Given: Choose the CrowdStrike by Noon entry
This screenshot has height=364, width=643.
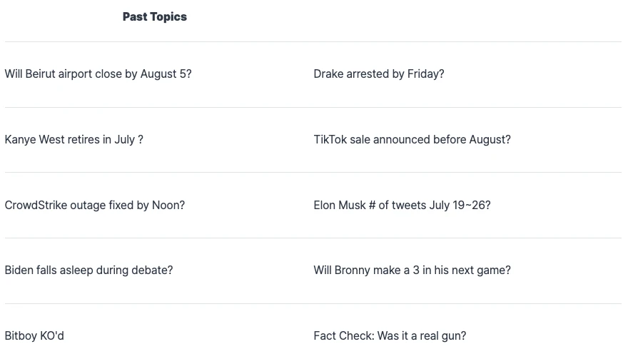Looking at the screenshot, I should click(94, 206).
